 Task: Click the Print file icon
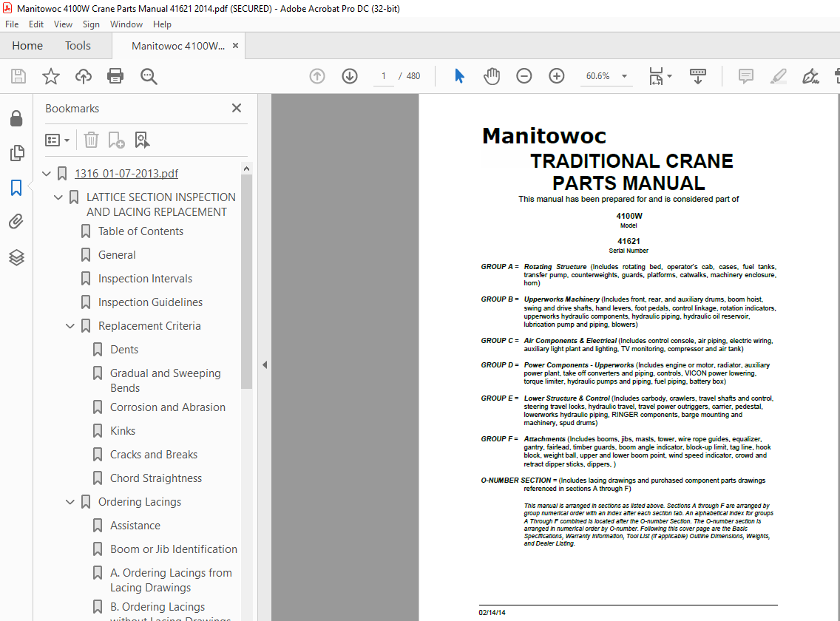coord(115,76)
